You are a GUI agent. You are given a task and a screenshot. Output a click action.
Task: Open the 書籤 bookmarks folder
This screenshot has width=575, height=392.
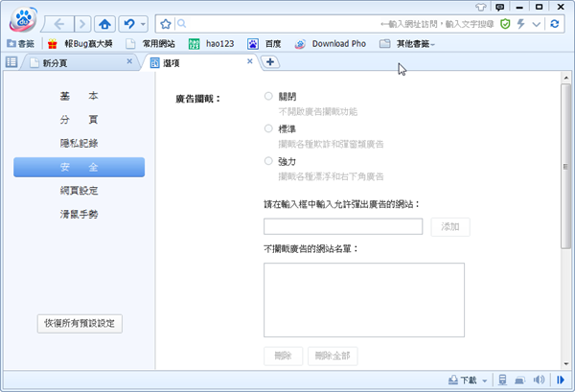pyautogui.click(x=20, y=44)
